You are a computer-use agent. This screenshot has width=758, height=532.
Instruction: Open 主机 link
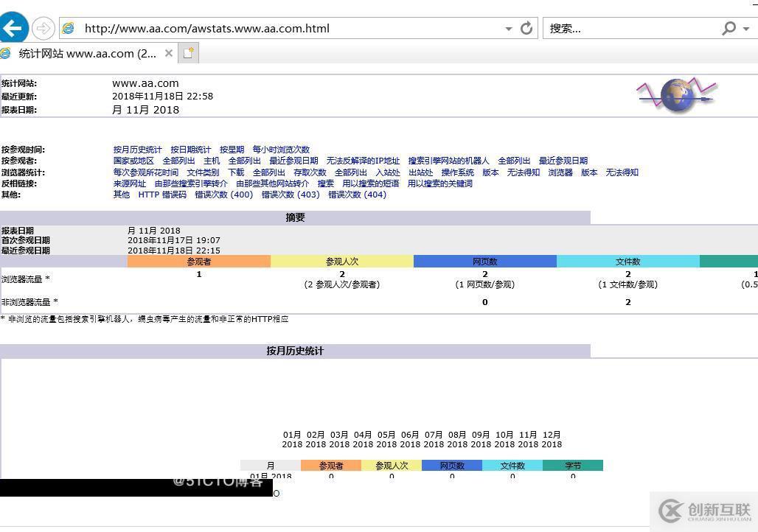tap(212, 161)
